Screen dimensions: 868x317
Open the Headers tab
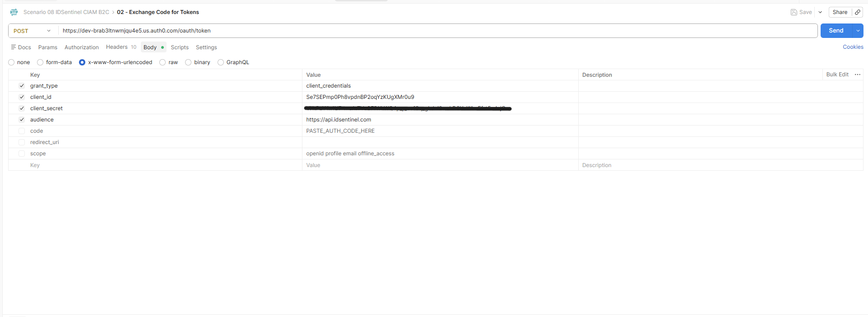(x=121, y=47)
